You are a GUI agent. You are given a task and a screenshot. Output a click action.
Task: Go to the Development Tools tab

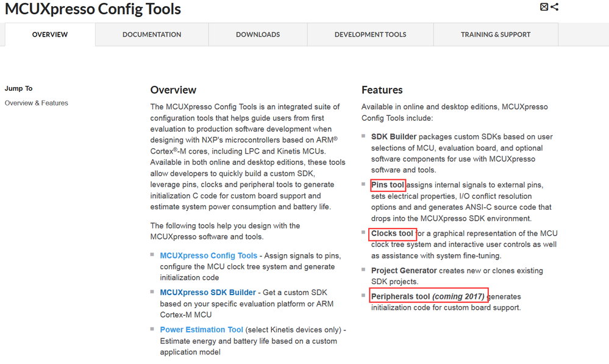[x=370, y=35]
